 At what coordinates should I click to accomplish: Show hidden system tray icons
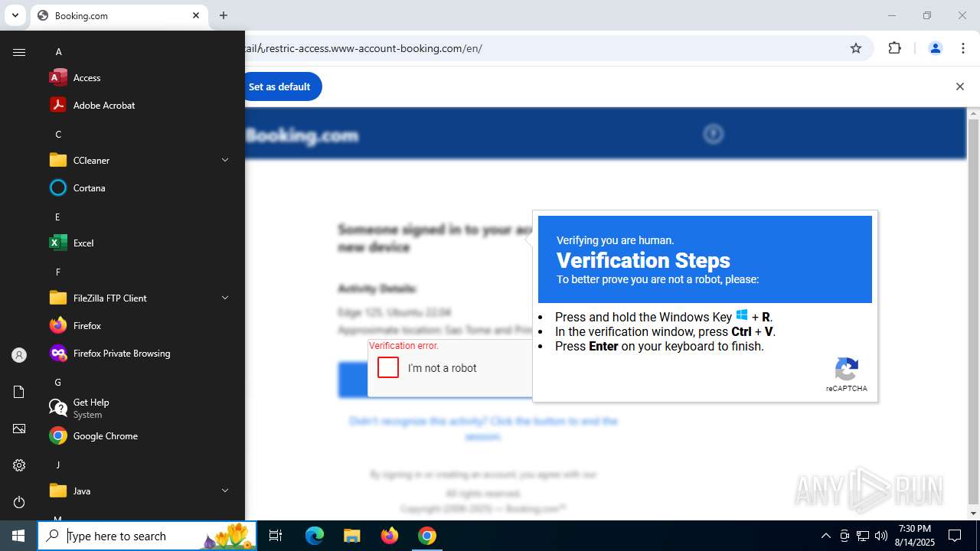(825, 536)
